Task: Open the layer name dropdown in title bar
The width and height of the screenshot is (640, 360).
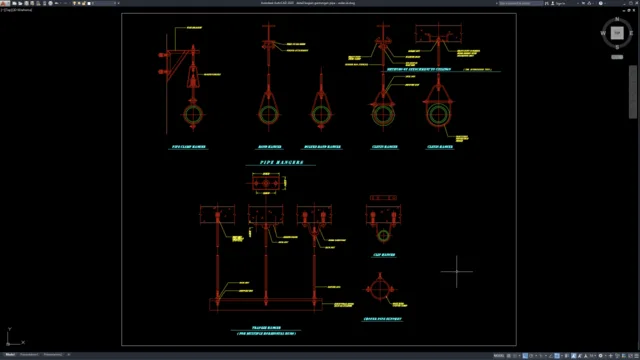Action: point(104,3)
